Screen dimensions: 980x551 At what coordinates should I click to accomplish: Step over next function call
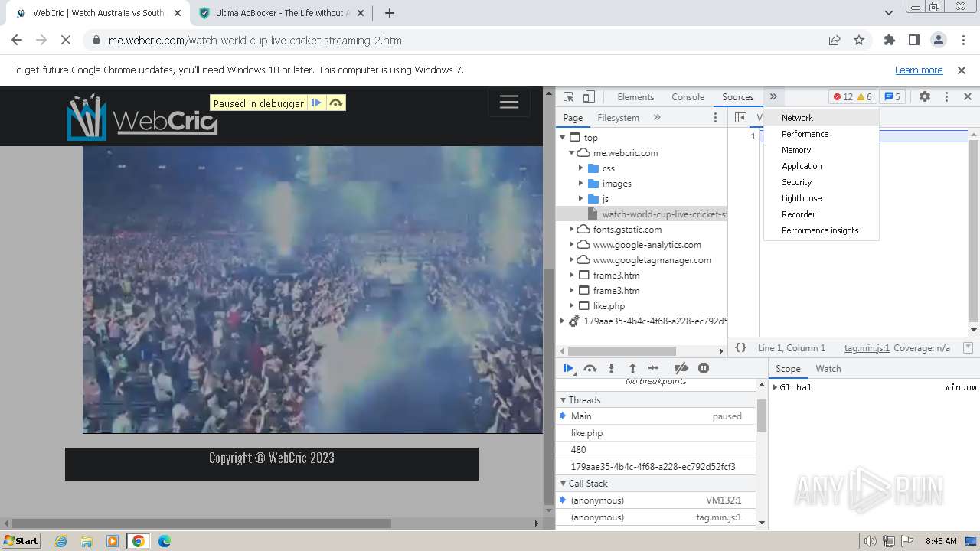[x=590, y=368]
